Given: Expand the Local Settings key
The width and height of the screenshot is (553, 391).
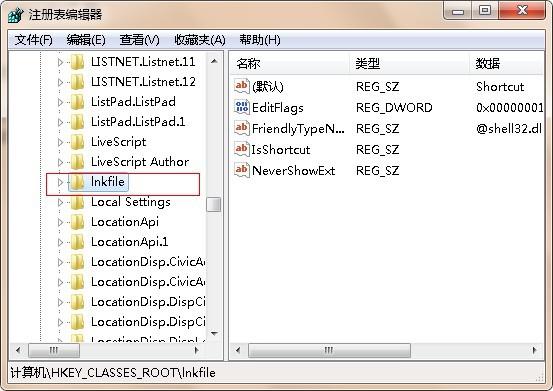Looking at the screenshot, I should tap(60, 202).
